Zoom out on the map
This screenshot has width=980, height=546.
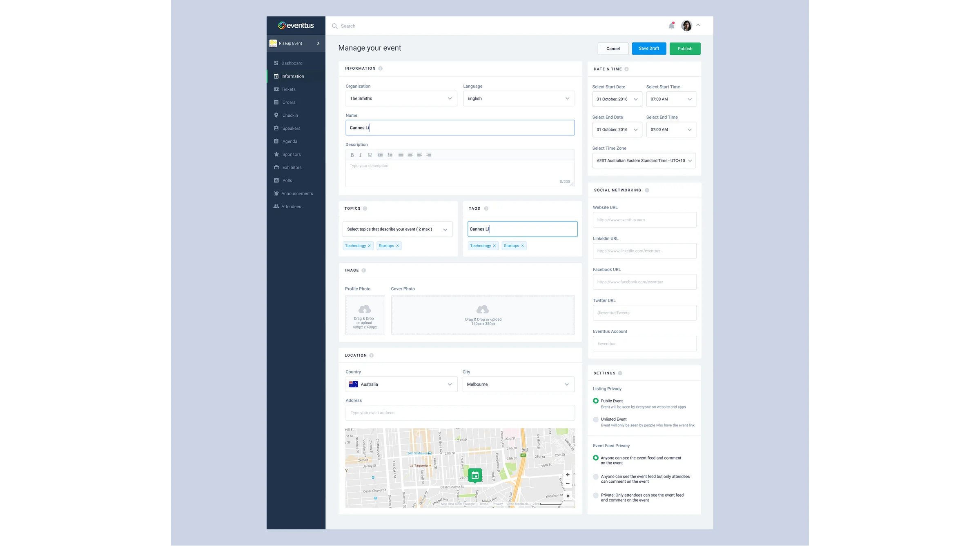[x=568, y=483]
